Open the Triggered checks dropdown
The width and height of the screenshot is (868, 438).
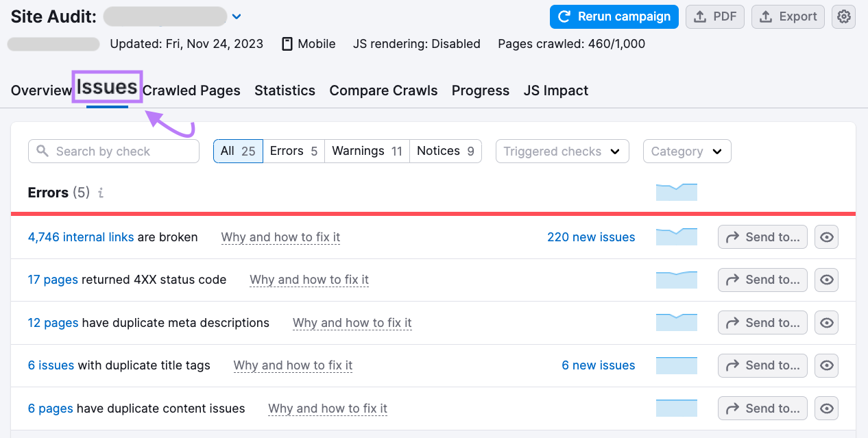(x=562, y=151)
